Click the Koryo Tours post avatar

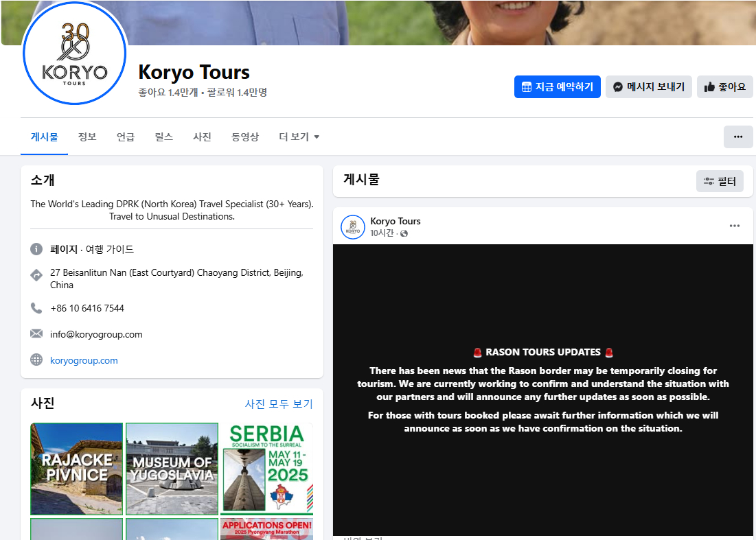point(353,227)
